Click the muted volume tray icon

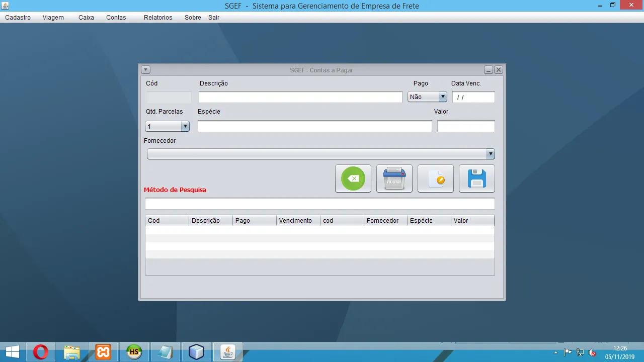pyautogui.click(x=592, y=352)
